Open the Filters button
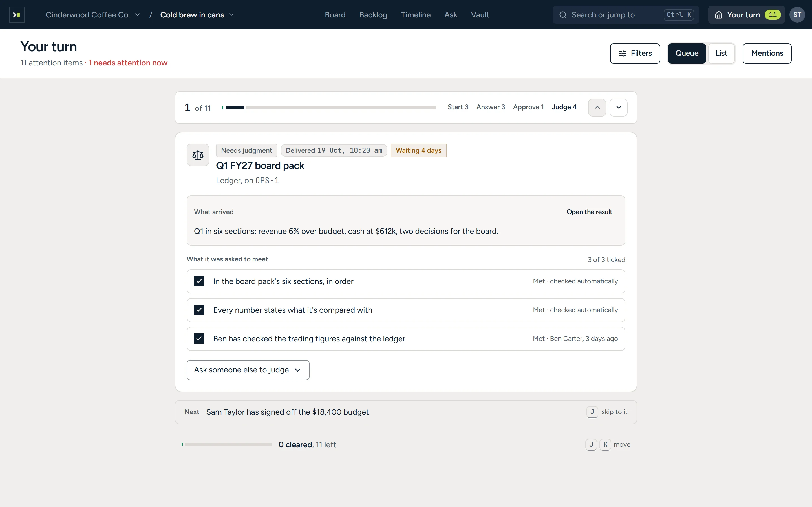The image size is (812, 507). click(635, 53)
